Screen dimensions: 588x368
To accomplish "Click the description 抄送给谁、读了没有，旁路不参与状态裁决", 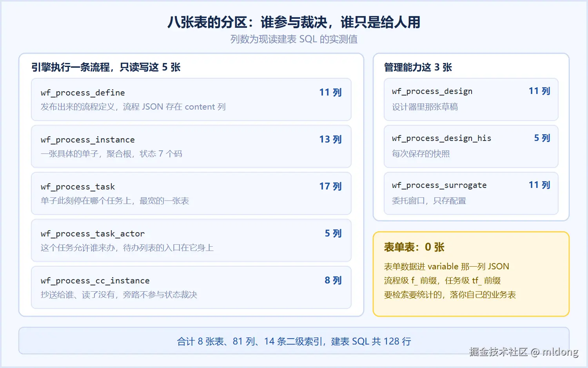I will pyautogui.click(x=119, y=295).
